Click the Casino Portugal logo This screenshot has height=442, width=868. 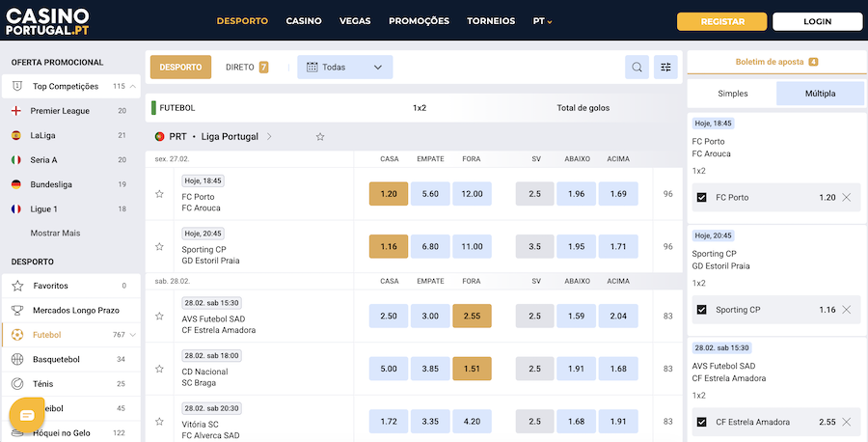tap(47, 21)
